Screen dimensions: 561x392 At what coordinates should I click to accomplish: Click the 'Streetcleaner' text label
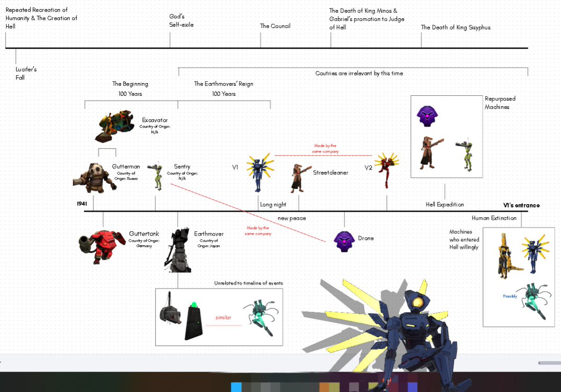point(331,172)
